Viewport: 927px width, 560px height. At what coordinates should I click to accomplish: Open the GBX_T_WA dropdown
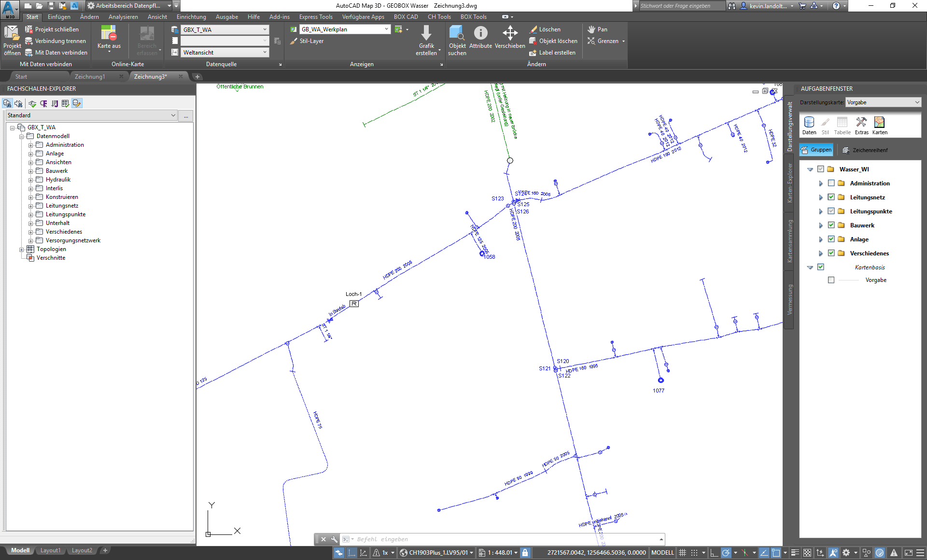pyautogui.click(x=225, y=29)
